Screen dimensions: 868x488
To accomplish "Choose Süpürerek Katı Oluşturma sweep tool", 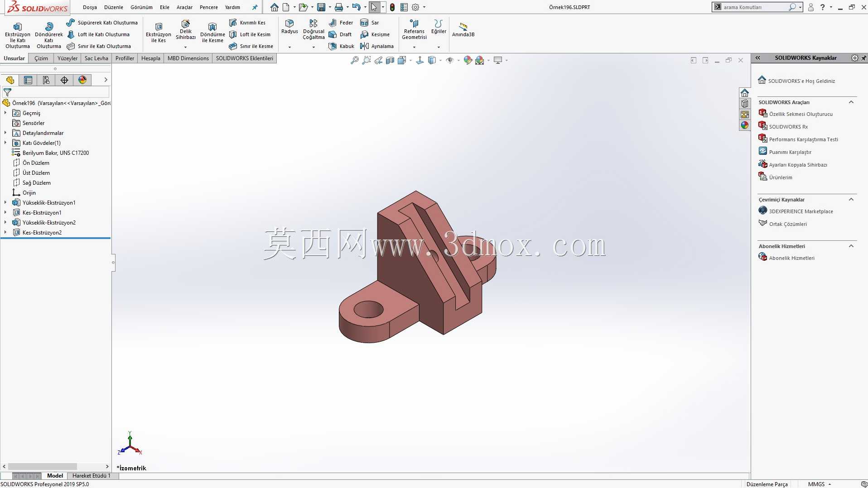I will pyautogui.click(x=102, y=23).
